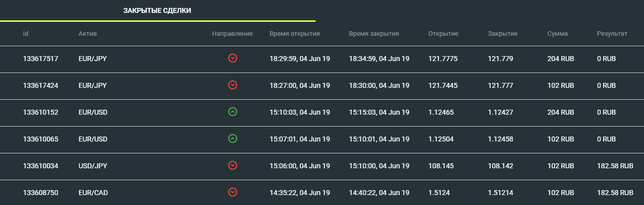Click 0 RUB result in row 133617517
Viewport: 644px width, 205px height.
point(606,59)
